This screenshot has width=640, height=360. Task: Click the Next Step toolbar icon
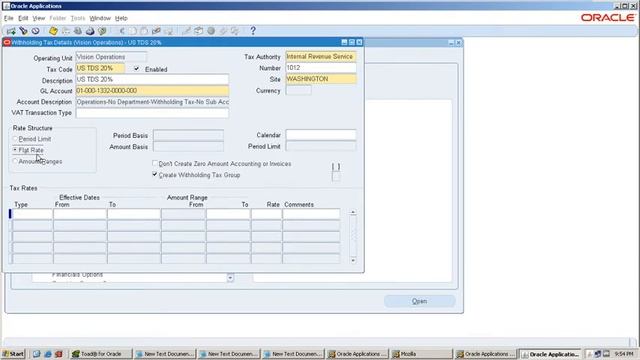pos(66,31)
